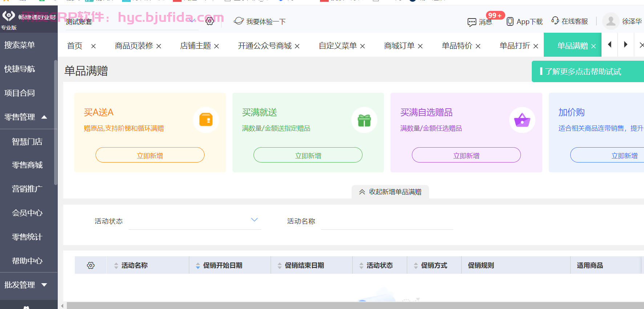
Task: Open 零售商城 in the sidebar
Action: point(27,165)
